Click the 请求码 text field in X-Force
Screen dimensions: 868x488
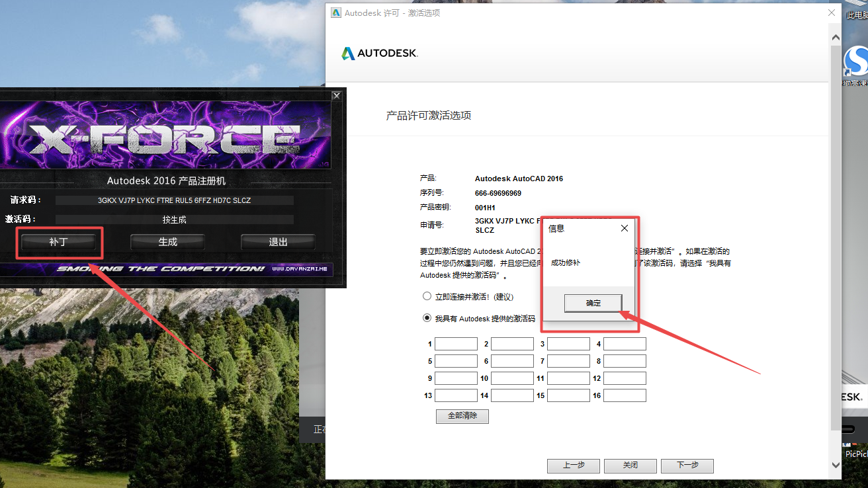click(x=174, y=200)
